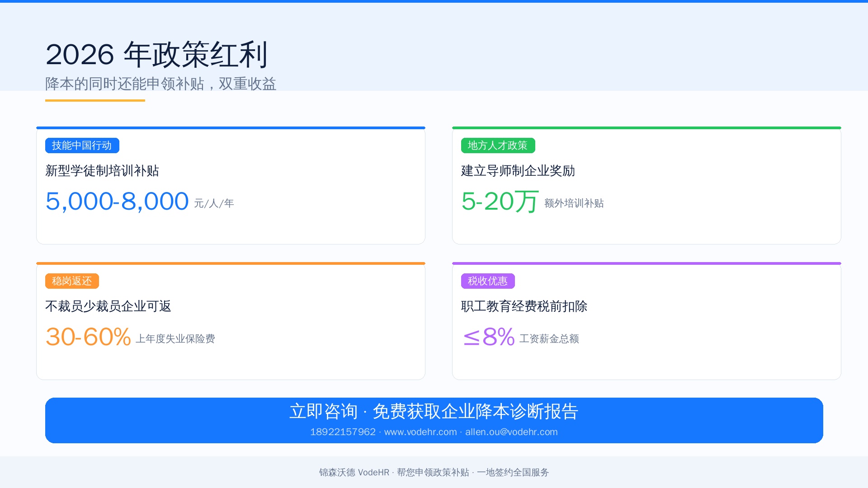868x488 pixels.
Task: Click phone number 18922157962
Action: point(343,432)
